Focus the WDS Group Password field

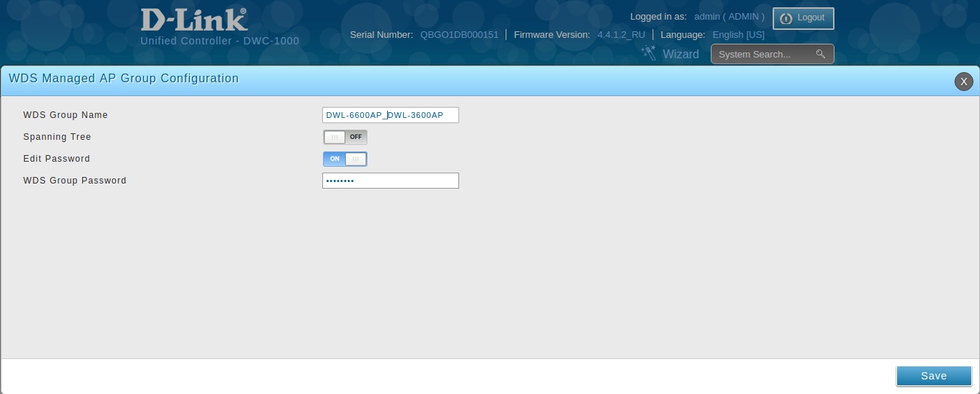390,181
